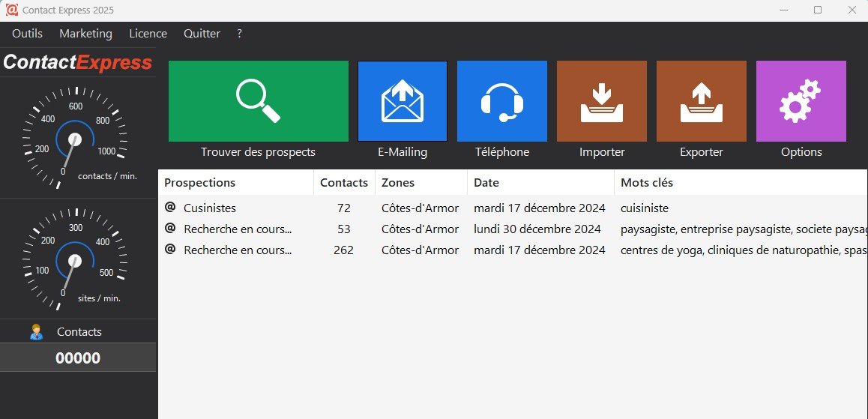Open Trouver des prospects magnifier tile

tap(259, 101)
